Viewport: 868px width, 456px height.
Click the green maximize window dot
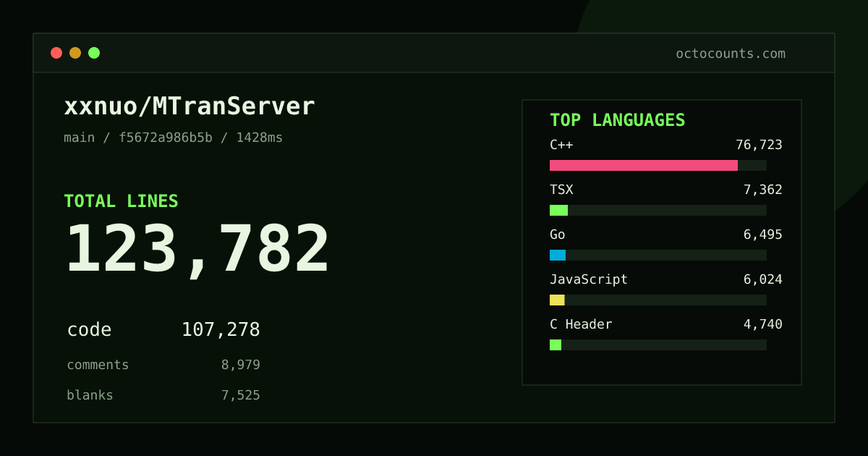pos(94,53)
